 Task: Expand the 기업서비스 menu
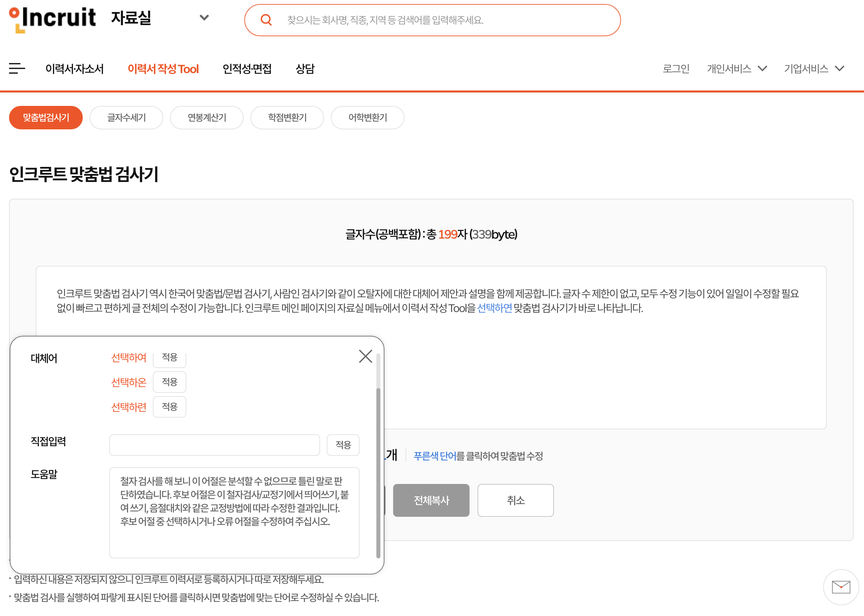(814, 69)
